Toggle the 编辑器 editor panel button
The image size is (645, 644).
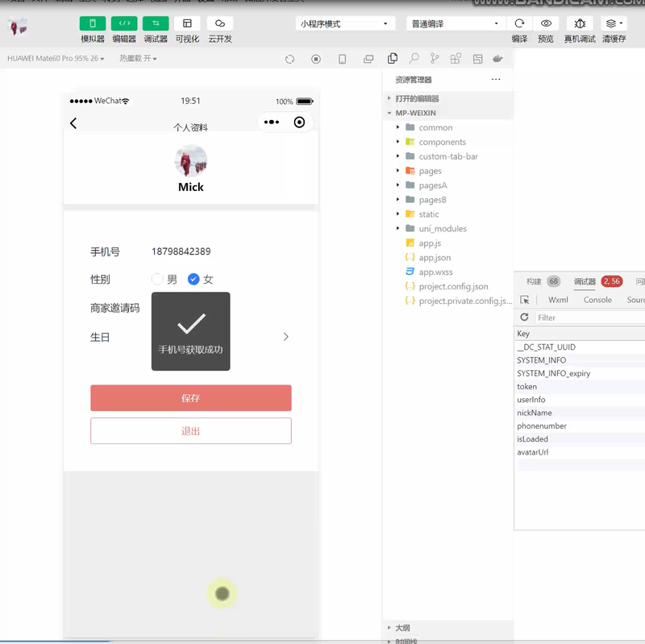point(124,24)
